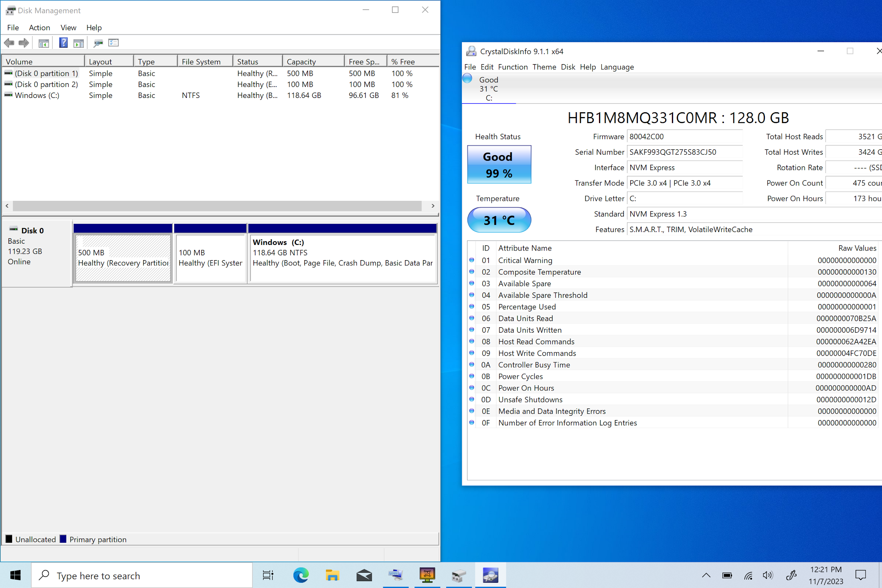Click the battery icon in system tray
This screenshot has height=588, width=882.
point(727,576)
